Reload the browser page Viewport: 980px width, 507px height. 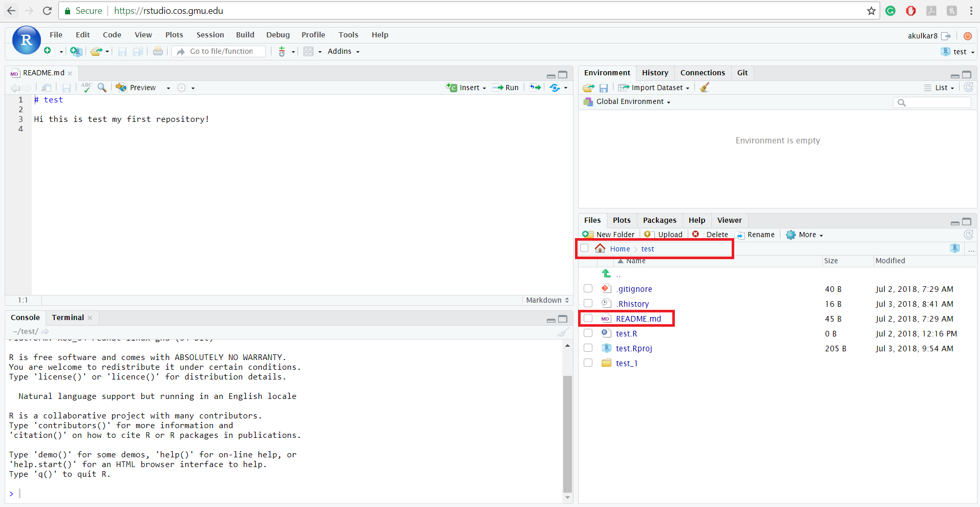click(47, 11)
